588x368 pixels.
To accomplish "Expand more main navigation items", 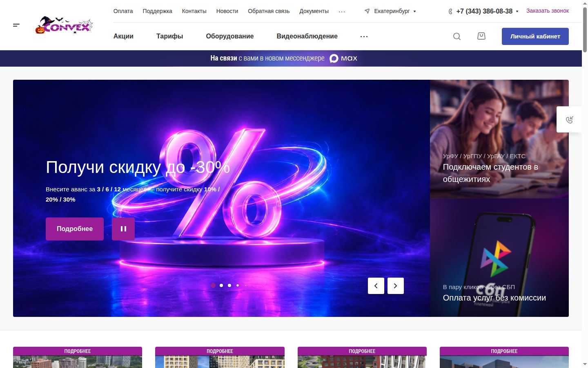I will pos(364,36).
